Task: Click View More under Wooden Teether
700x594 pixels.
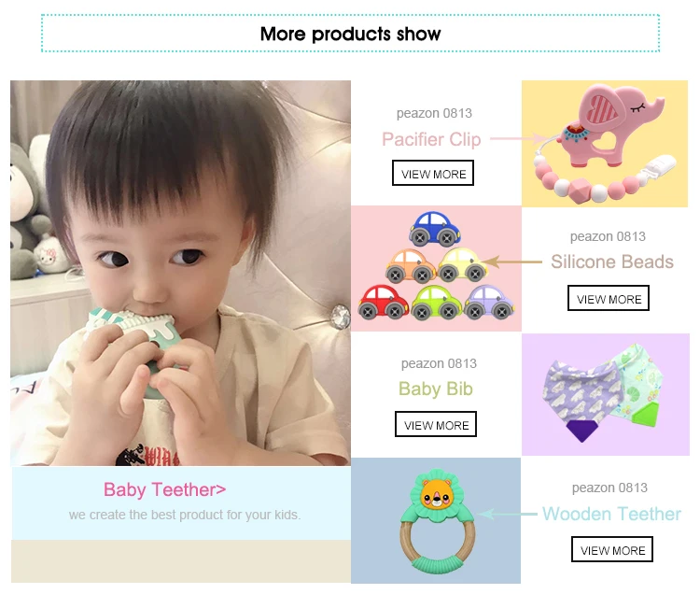Action: point(612,549)
